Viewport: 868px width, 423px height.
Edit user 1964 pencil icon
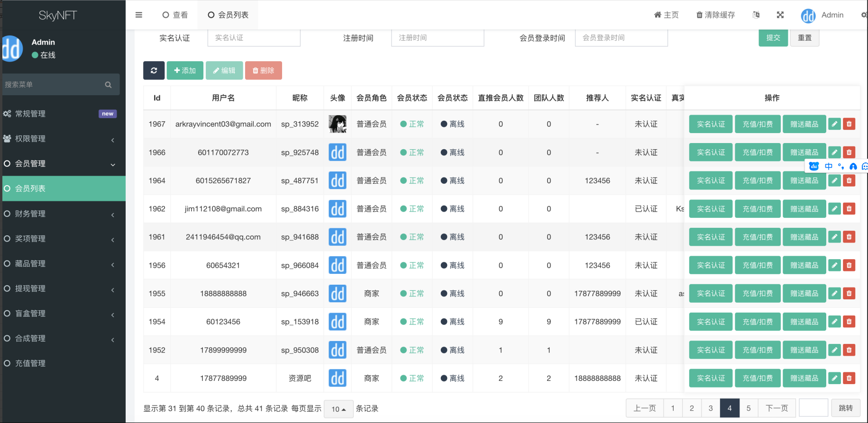[x=835, y=180]
